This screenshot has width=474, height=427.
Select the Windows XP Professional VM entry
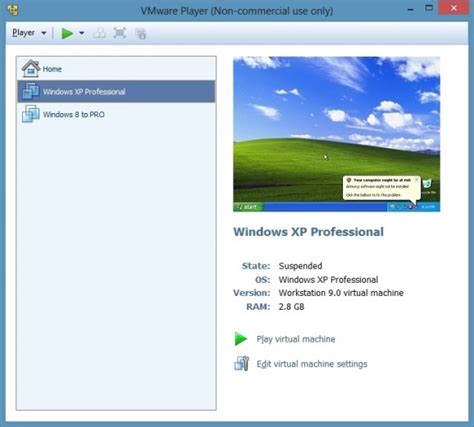coord(116,91)
